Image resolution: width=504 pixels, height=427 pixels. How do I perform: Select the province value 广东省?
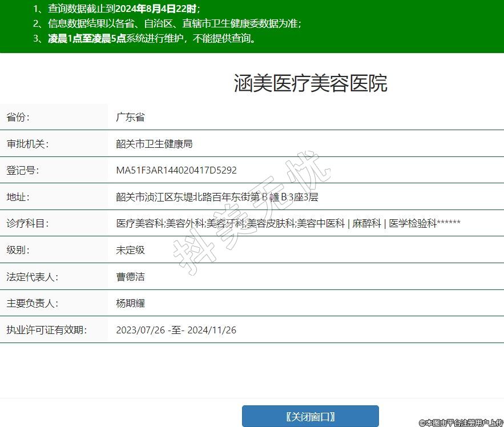pos(130,118)
